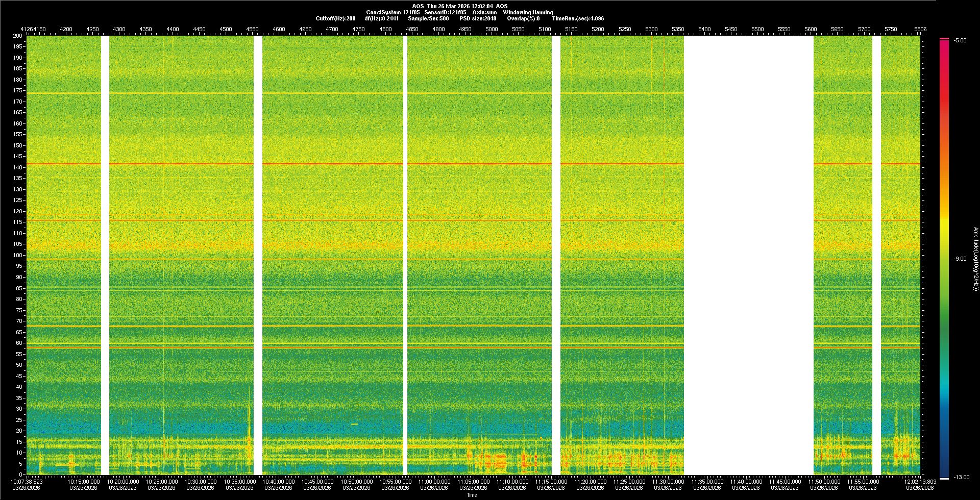The image size is (980, 500).
Task: Click the SensorID:121f05 header text
Action: 445,12
